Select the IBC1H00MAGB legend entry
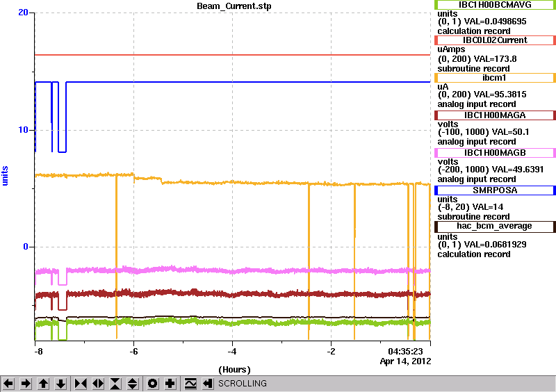This screenshot has width=556, height=392. (x=495, y=153)
